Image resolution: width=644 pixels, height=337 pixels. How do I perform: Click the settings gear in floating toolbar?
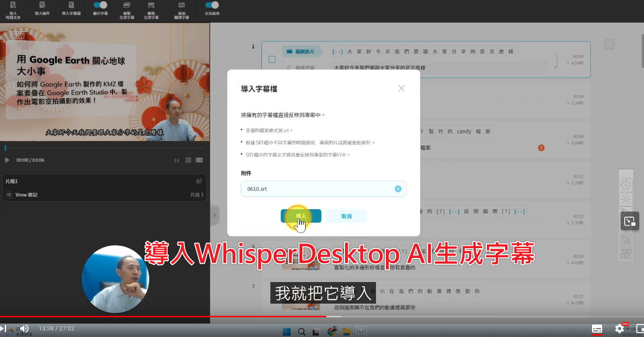[626, 185]
